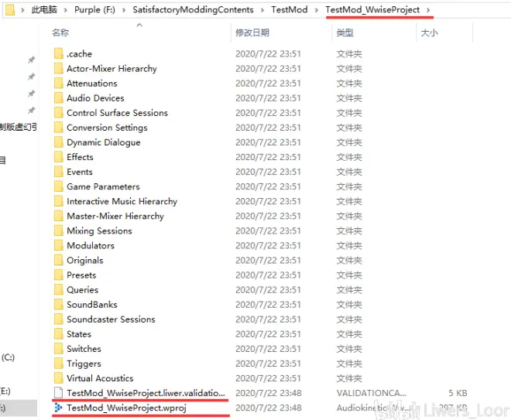The width and height of the screenshot is (511, 420).
Task: Click the Audio Devices folder icon
Action: point(59,98)
